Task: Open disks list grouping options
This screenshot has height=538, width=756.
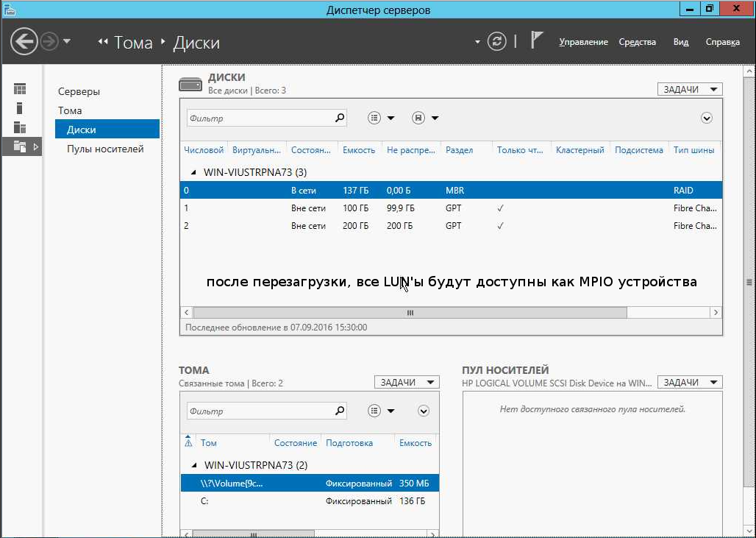Action: point(380,118)
